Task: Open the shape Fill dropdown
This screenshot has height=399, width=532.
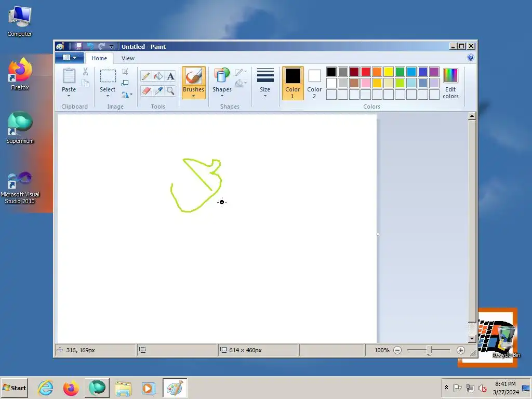Action: tap(241, 83)
